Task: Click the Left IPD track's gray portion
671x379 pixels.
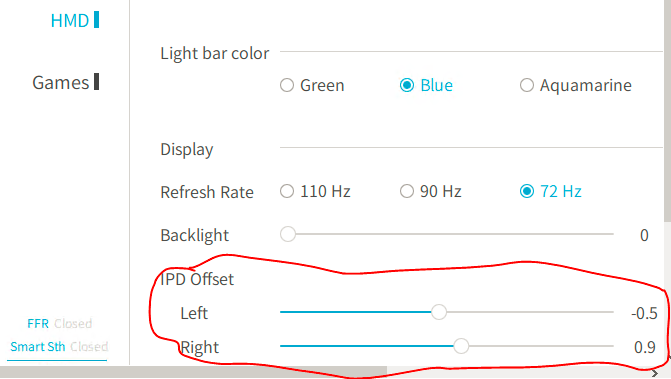Action: (x=530, y=312)
